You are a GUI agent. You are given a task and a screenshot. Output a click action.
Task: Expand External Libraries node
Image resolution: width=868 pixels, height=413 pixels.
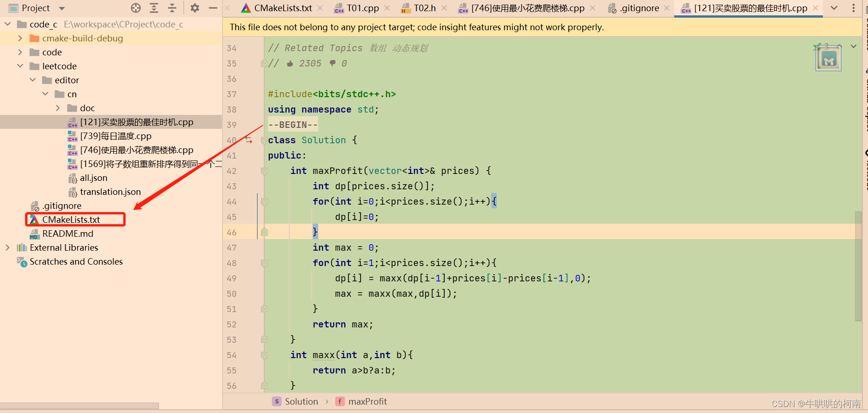click(7, 247)
